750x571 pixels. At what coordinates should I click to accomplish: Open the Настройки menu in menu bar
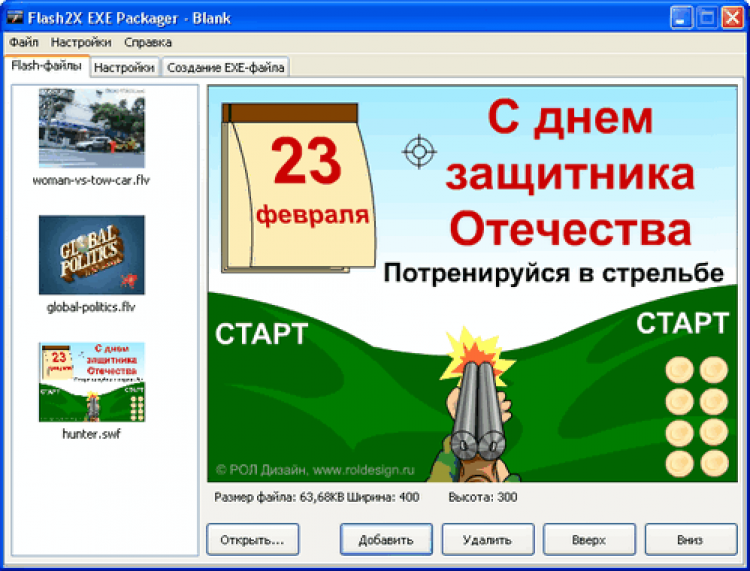point(81,43)
